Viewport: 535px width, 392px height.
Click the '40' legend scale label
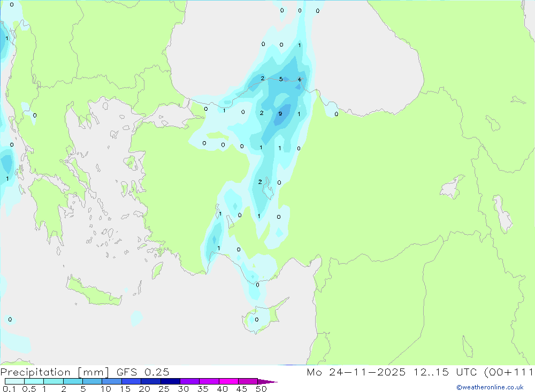coord(222,389)
